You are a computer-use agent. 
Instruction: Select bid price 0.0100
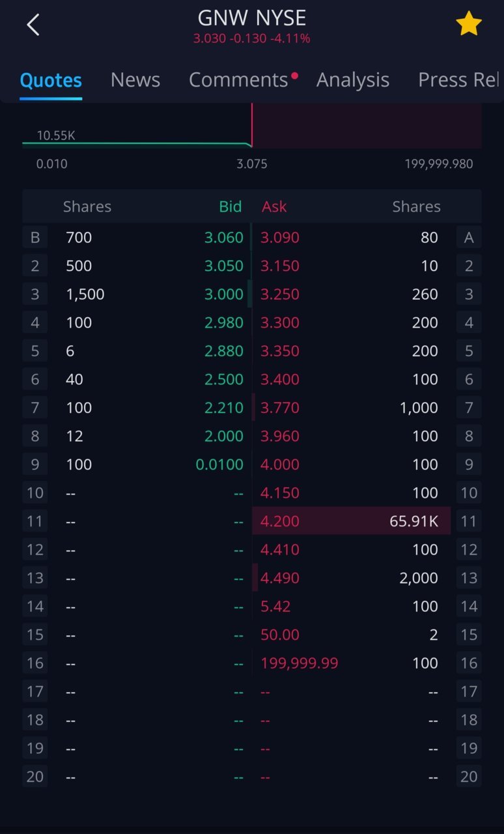pos(219,465)
